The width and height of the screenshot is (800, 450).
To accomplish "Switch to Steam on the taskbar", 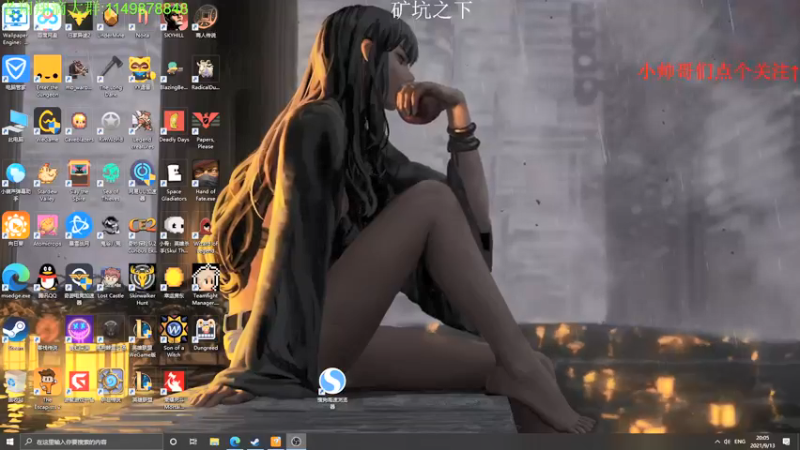I will [x=255, y=441].
